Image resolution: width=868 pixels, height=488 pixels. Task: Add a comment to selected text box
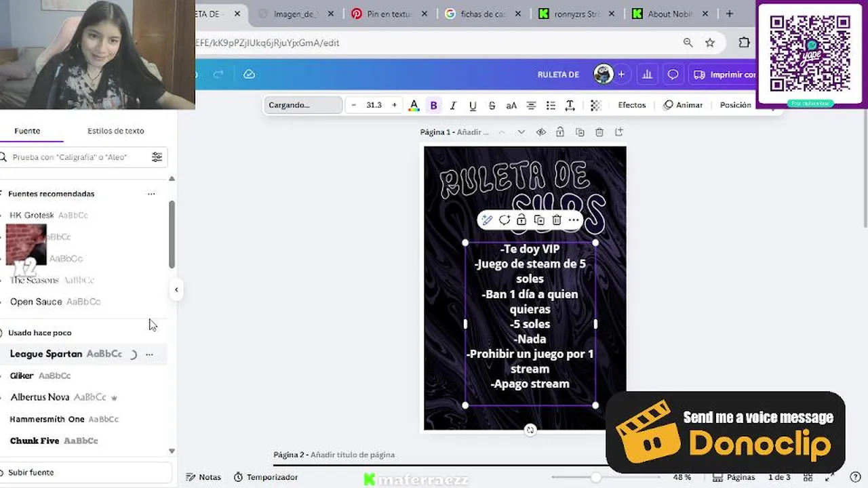(x=505, y=220)
